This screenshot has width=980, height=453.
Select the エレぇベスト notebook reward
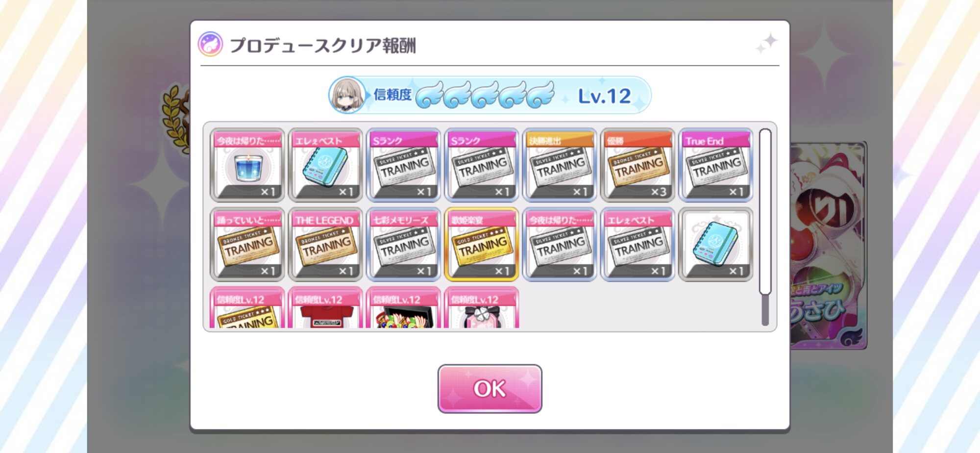325,165
